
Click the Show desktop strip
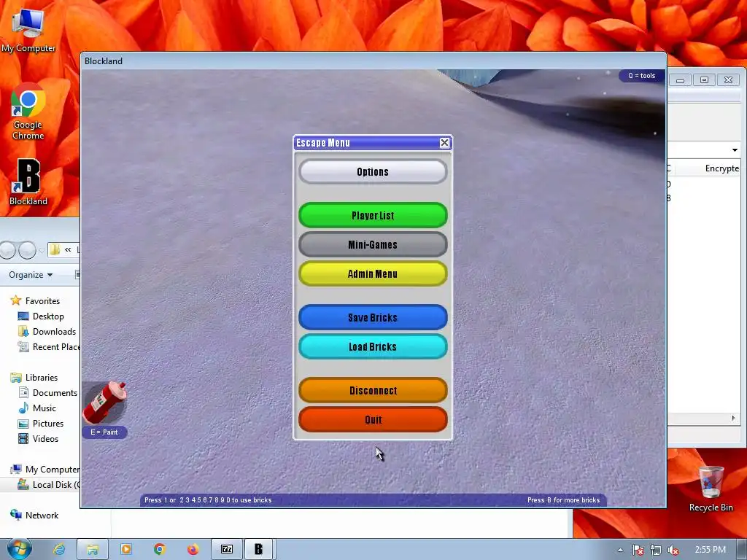tap(743, 549)
